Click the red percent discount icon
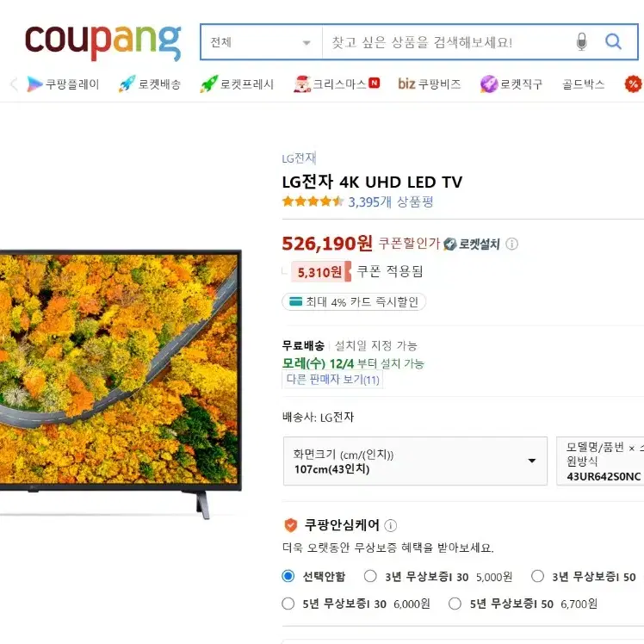The image size is (644, 644). (634, 84)
